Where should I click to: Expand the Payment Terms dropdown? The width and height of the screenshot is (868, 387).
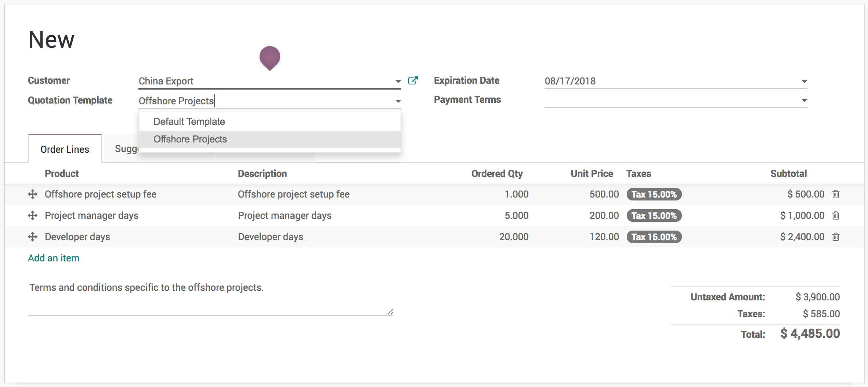(804, 101)
